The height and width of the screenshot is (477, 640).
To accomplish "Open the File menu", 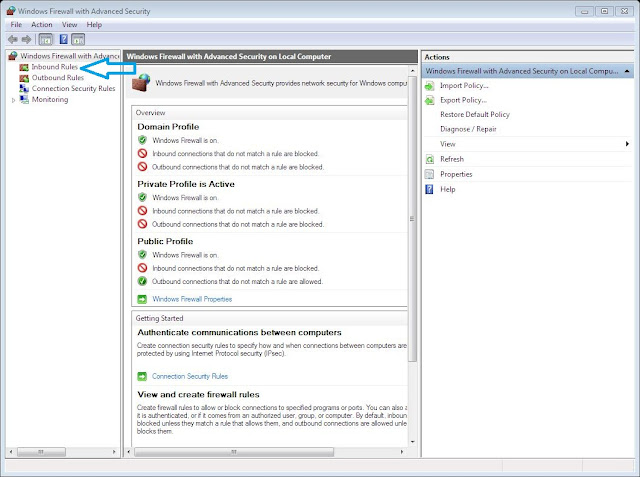I will 16,25.
